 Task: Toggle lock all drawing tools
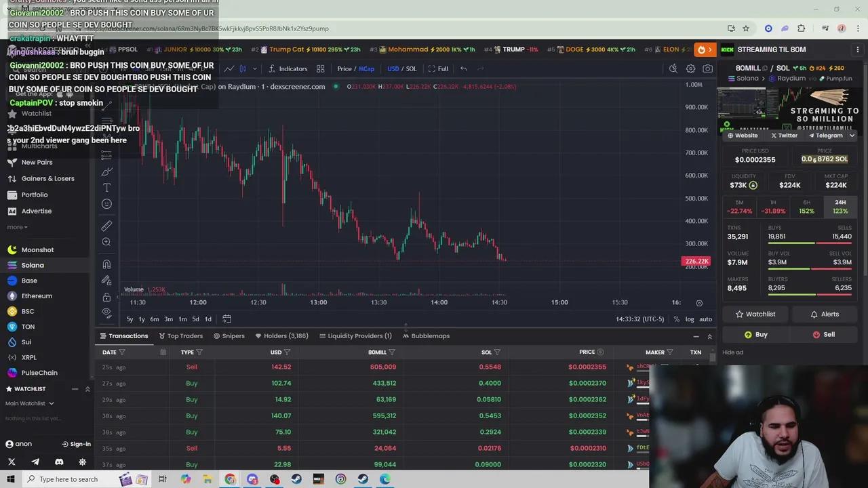tap(106, 297)
